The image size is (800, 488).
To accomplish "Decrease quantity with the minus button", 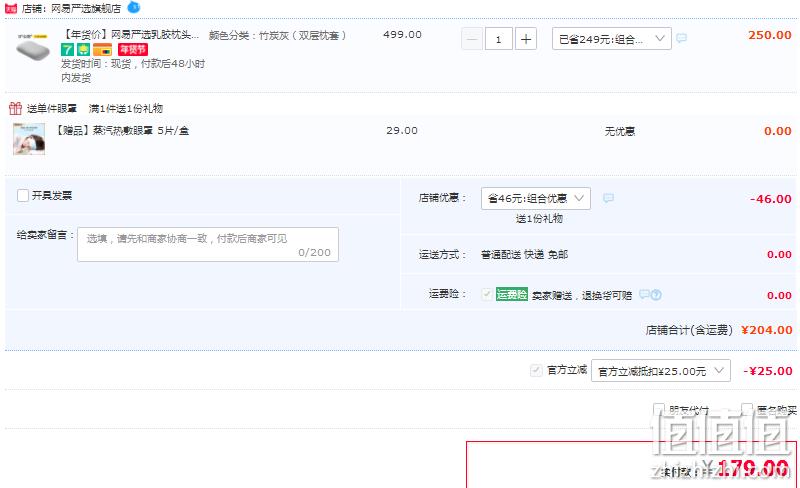I will 472,39.
